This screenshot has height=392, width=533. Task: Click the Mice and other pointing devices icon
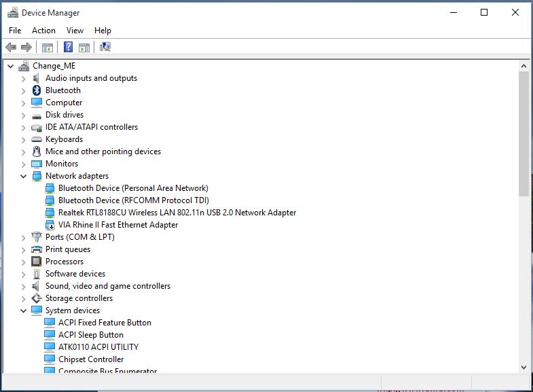(37, 152)
